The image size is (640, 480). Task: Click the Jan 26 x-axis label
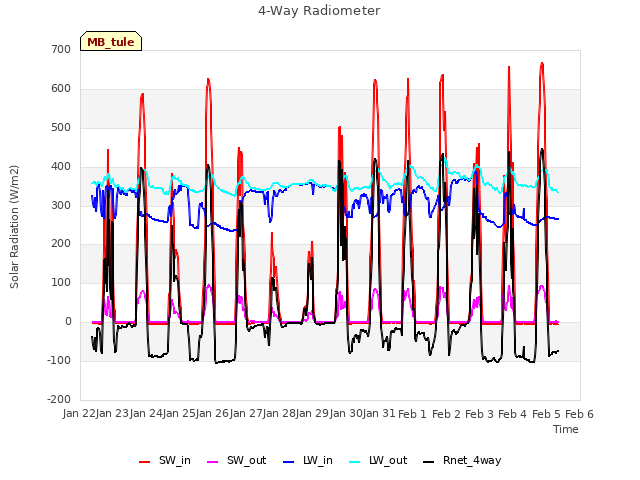point(213,414)
